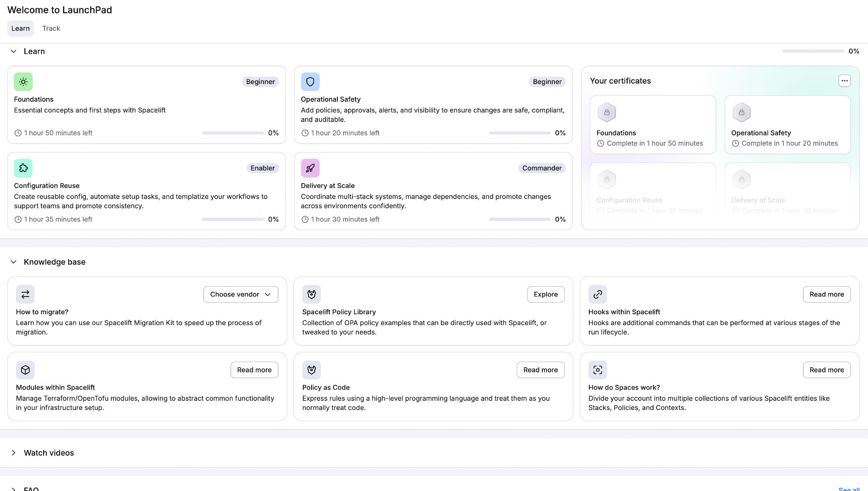Click the 'Spacelift Policy Library' title

[x=339, y=312]
